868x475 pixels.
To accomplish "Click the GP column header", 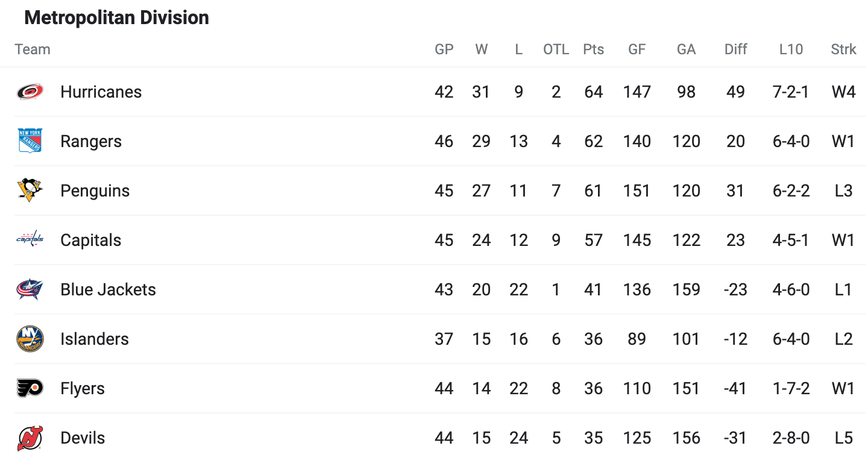I will coord(444,49).
